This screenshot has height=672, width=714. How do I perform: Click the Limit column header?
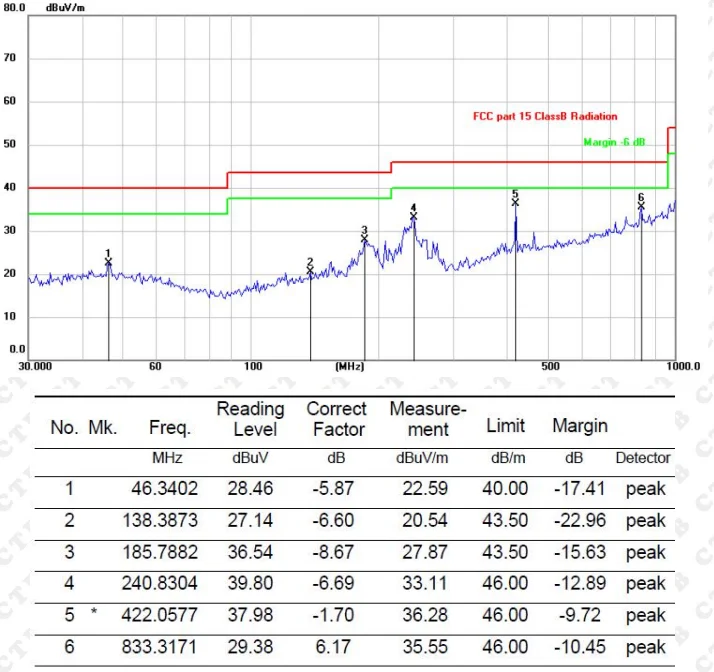505,426
